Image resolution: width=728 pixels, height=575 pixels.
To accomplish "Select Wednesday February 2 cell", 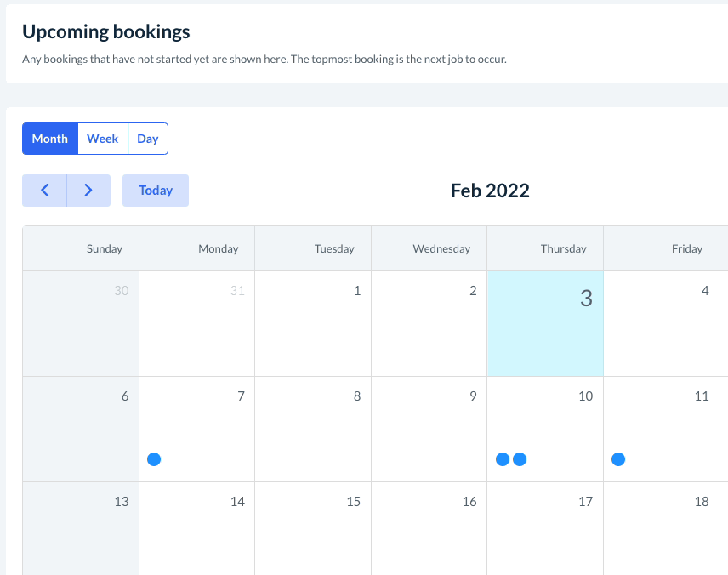I will coord(429,324).
